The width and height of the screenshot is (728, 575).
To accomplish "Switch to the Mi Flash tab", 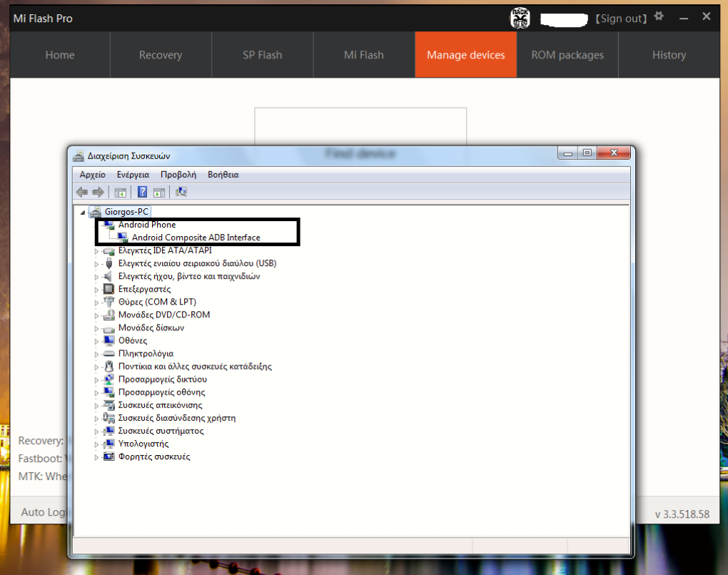I will pyautogui.click(x=363, y=55).
